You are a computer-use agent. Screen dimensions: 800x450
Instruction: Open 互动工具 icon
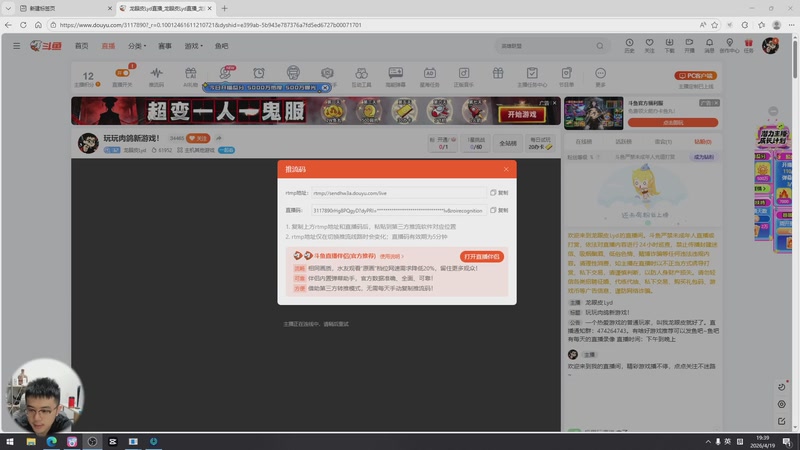point(361,76)
